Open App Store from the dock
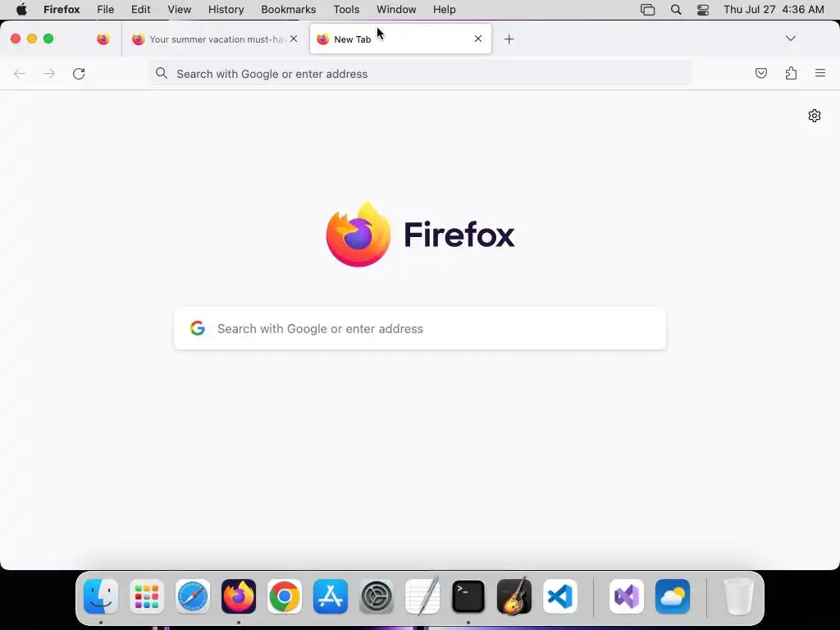The width and height of the screenshot is (840, 630). (331, 596)
